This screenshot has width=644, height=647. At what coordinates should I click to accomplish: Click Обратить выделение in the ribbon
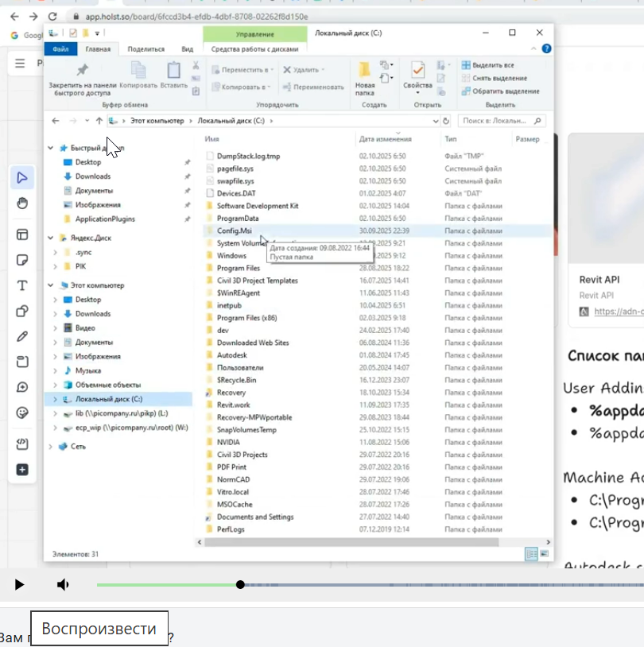[x=500, y=91]
